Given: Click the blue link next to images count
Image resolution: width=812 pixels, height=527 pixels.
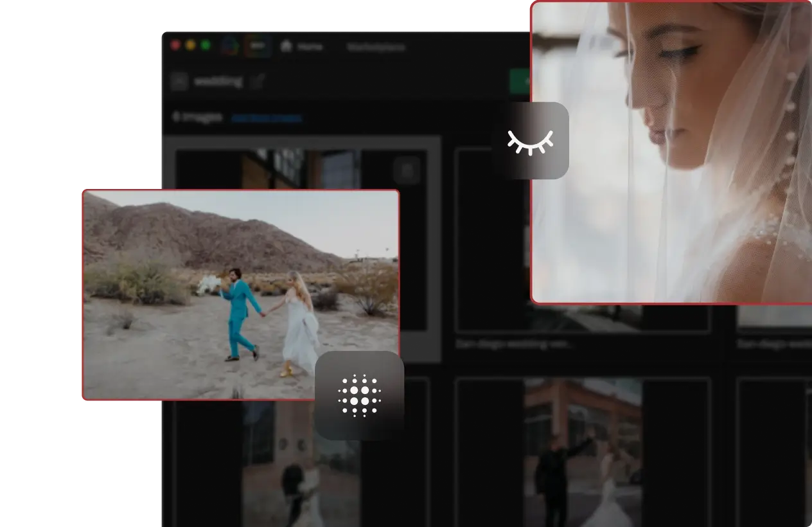Looking at the screenshot, I should [266, 118].
